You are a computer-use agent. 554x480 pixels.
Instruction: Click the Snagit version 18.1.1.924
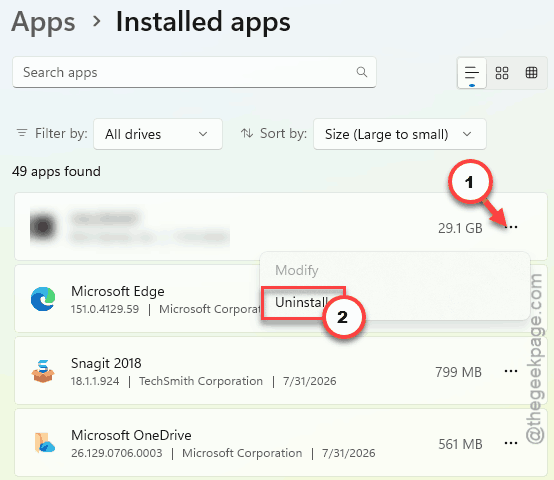[x=95, y=381]
